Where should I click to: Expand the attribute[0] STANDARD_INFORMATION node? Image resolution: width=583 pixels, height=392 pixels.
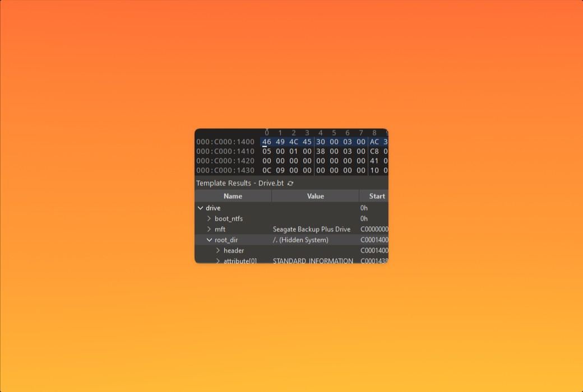(218, 260)
